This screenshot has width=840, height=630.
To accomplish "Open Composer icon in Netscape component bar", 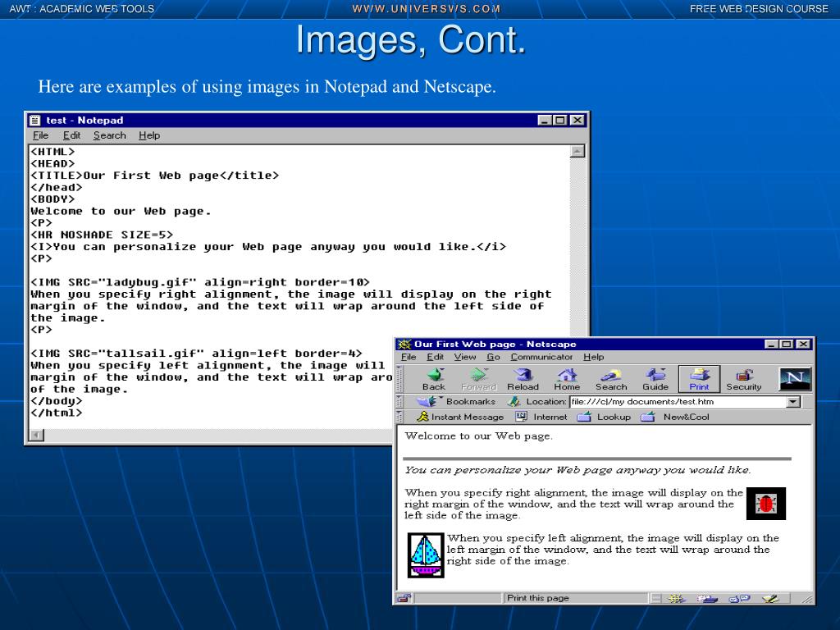I will tap(771, 598).
